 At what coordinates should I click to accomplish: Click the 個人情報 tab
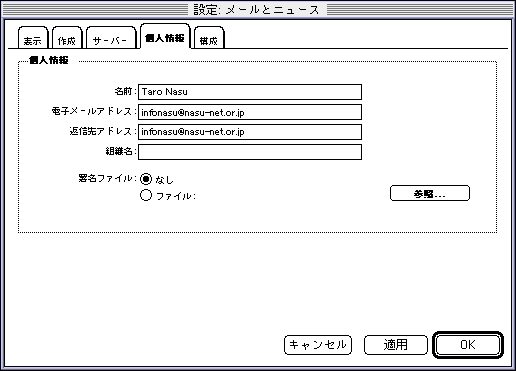[165, 36]
